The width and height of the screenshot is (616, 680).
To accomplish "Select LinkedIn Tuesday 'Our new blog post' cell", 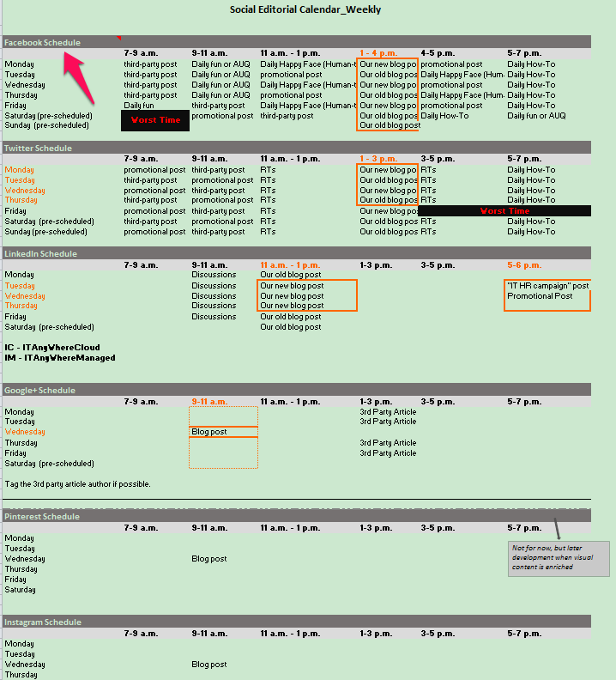I will pyautogui.click(x=292, y=286).
